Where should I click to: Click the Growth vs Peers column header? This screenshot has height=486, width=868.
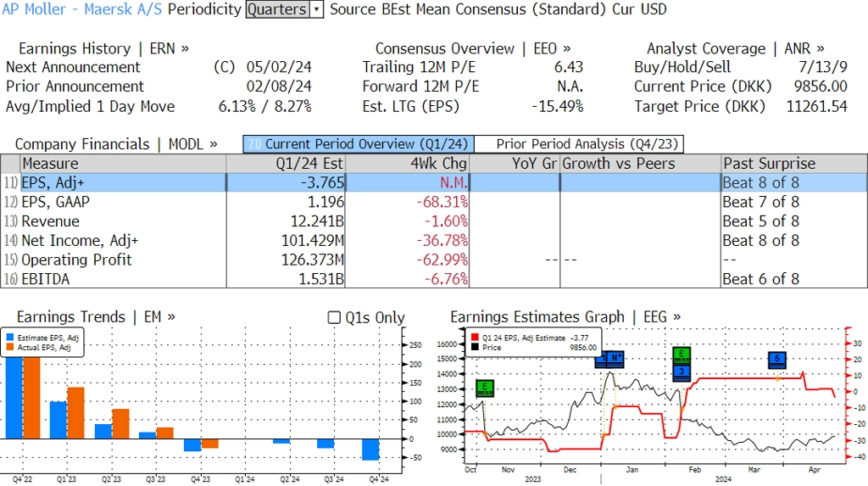click(x=641, y=164)
